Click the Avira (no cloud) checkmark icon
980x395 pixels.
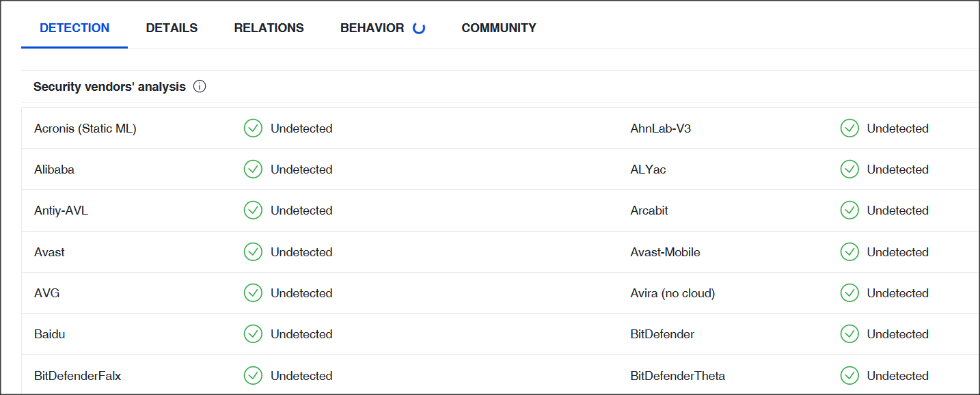tap(849, 293)
